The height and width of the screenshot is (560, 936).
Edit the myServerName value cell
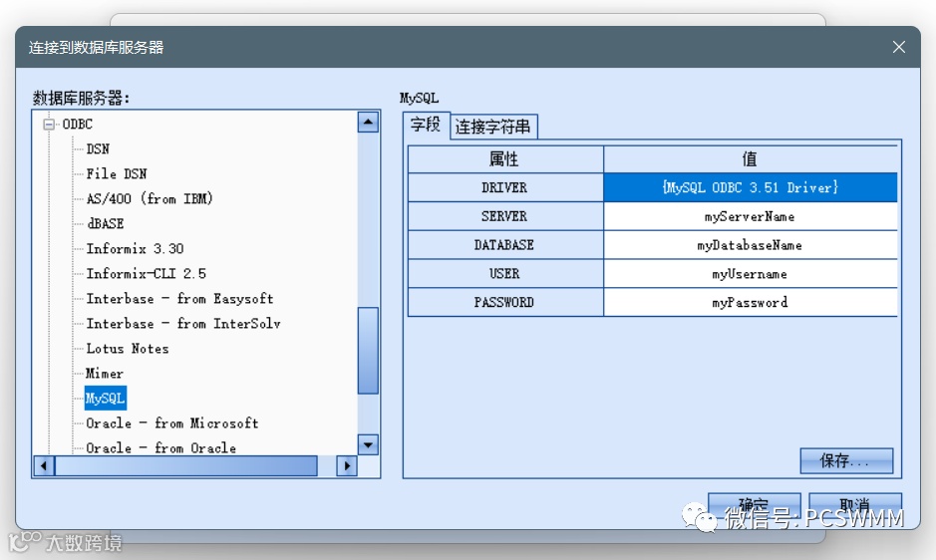pyautogui.click(x=750, y=216)
